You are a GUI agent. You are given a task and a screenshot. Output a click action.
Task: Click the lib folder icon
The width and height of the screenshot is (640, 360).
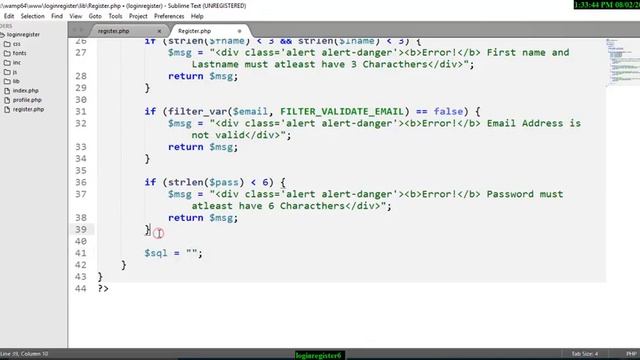click(x=7, y=81)
